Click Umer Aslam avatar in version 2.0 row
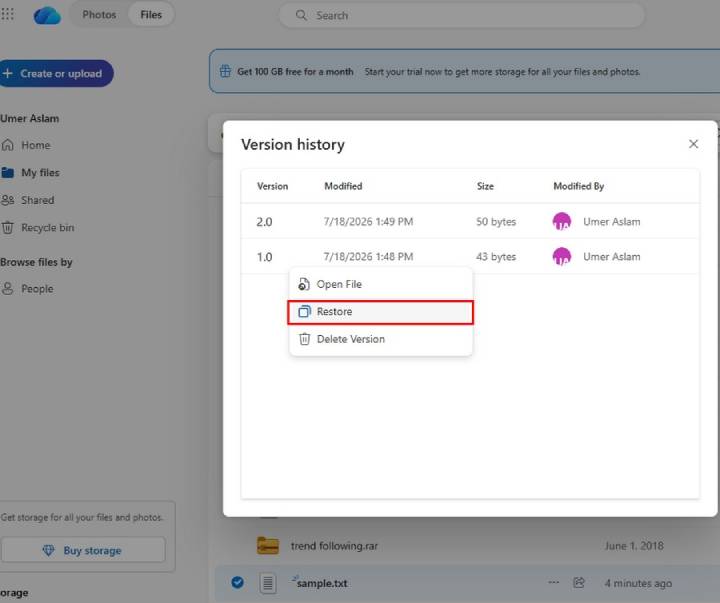720x603 pixels. click(x=562, y=221)
